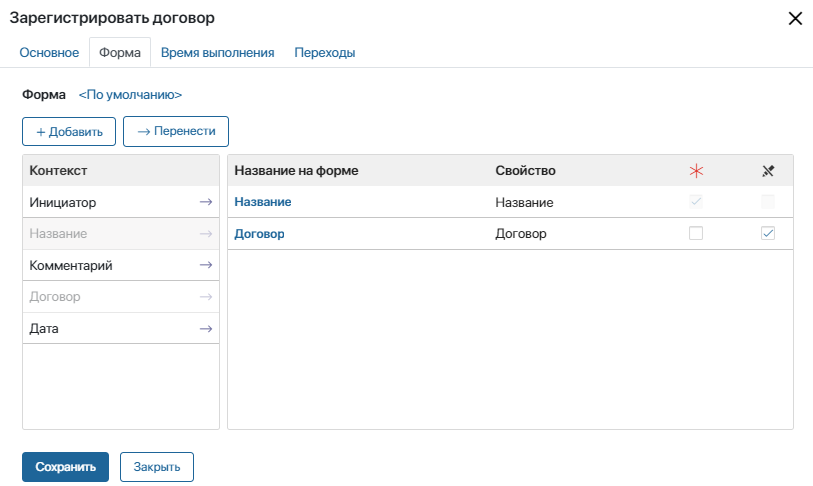Go to the Переходы tab
The height and width of the screenshot is (486, 813).
(325, 53)
